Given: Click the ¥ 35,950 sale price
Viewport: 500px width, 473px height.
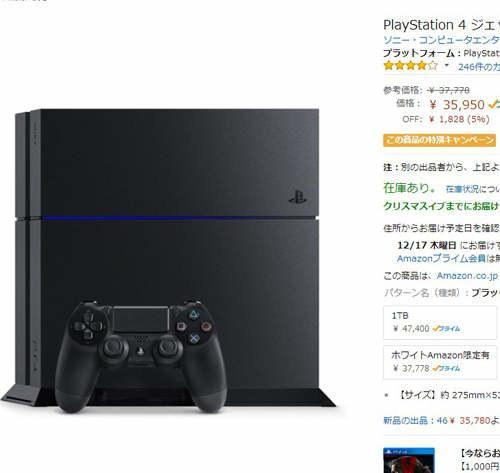Looking at the screenshot, I should (x=457, y=105).
